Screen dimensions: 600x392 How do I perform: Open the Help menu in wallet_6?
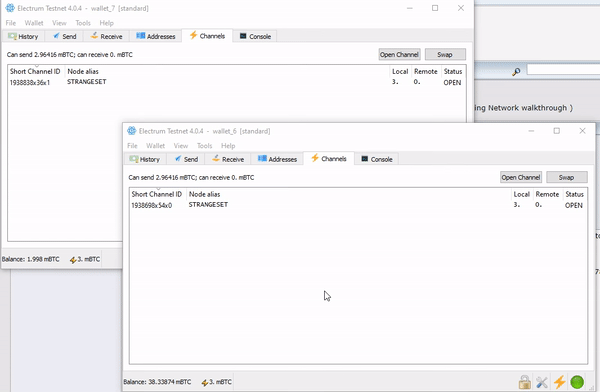[228, 146]
